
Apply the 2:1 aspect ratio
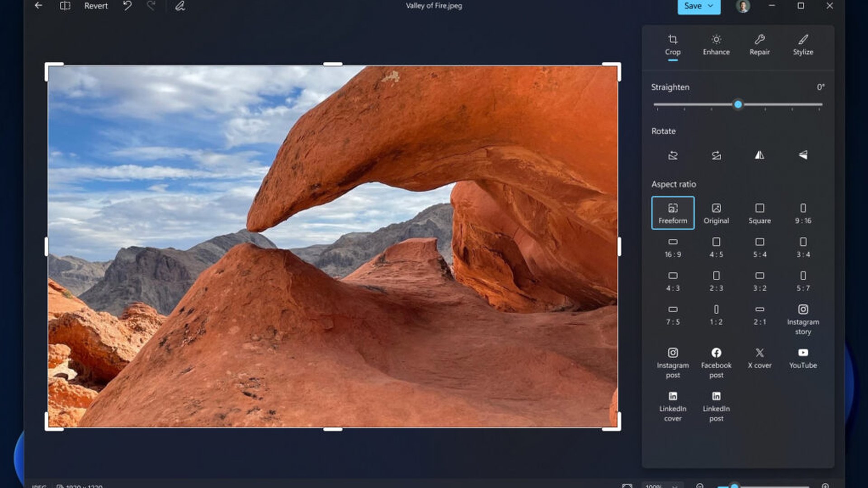click(759, 315)
